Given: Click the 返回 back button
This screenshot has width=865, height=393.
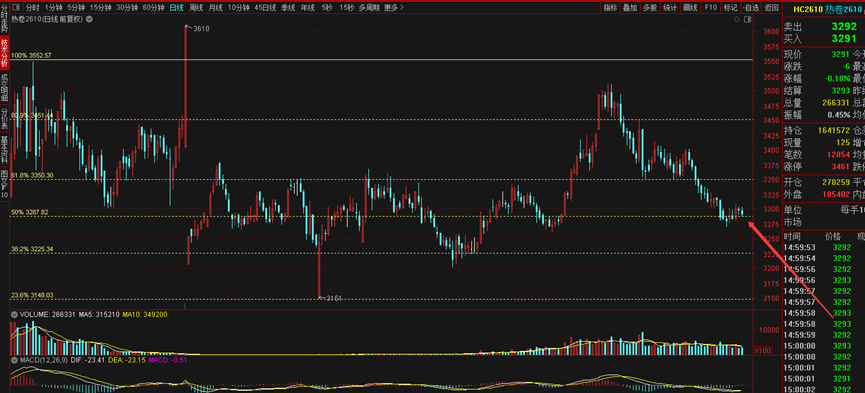Looking at the screenshot, I should click(x=771, y=8).
